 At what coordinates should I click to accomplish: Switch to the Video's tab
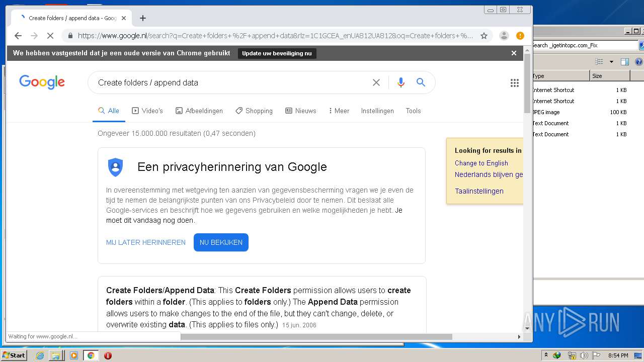[147, 111]
